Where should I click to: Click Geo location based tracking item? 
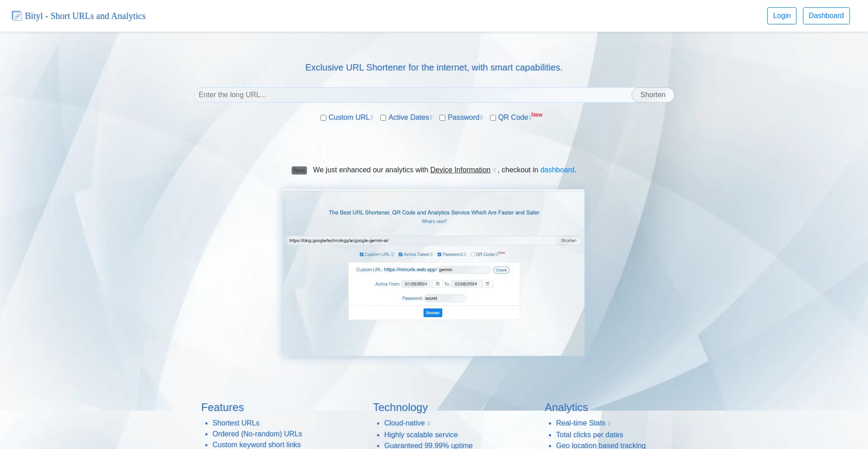601,445
